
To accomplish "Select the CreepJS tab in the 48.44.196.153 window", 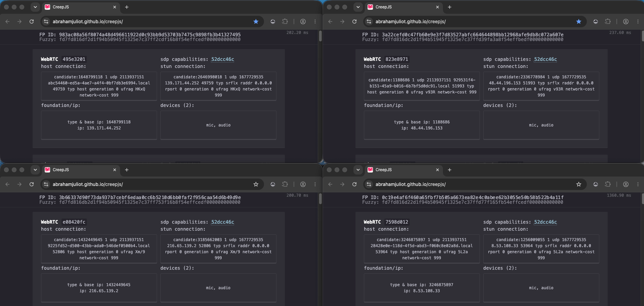I will point(404,7).
